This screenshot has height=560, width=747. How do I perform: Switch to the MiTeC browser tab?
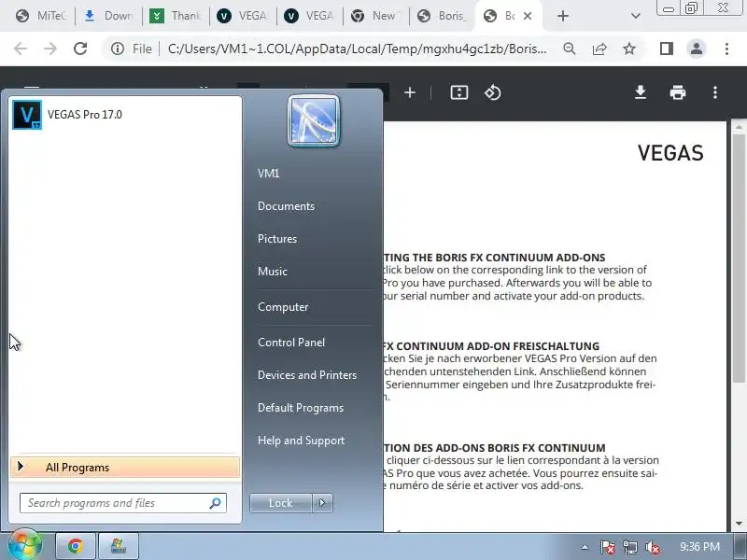point(40,16)
